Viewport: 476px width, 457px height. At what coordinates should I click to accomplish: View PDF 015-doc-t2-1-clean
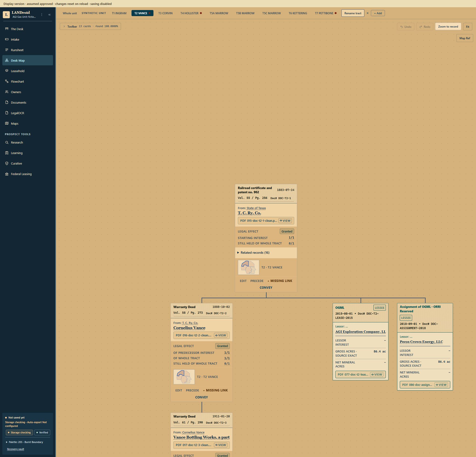285,221
